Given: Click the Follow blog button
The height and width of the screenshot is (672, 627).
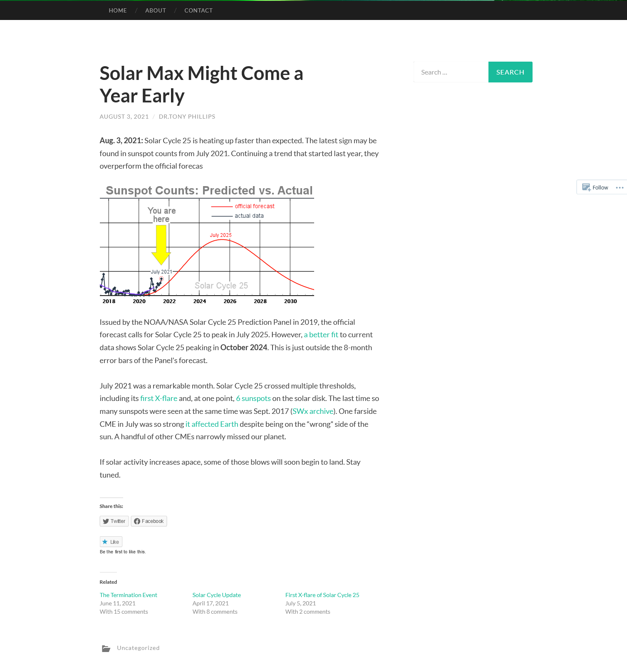Looking at the screenshot, I should point(595,187).
